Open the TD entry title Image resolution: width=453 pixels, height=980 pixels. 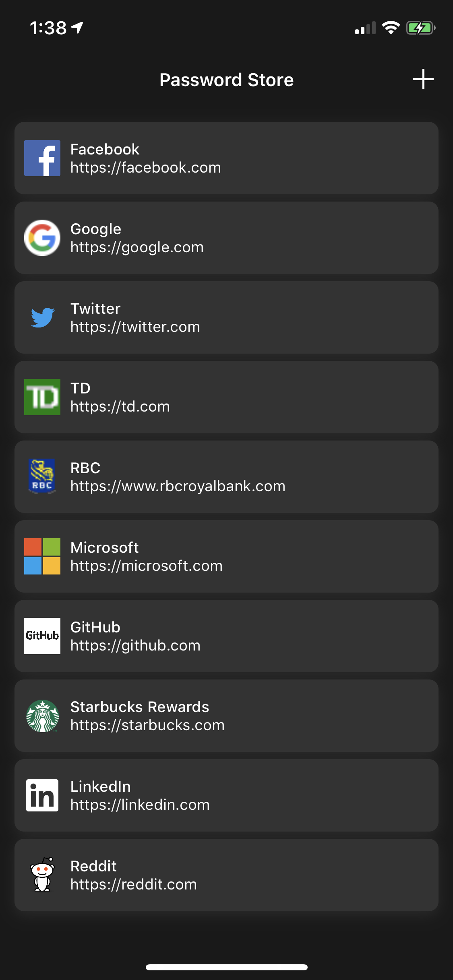tap(81, 388)
